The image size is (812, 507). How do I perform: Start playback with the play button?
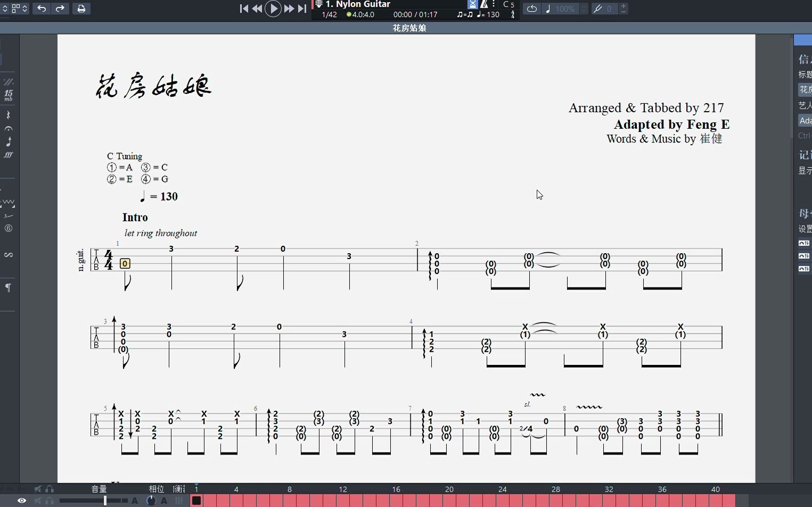273,9
